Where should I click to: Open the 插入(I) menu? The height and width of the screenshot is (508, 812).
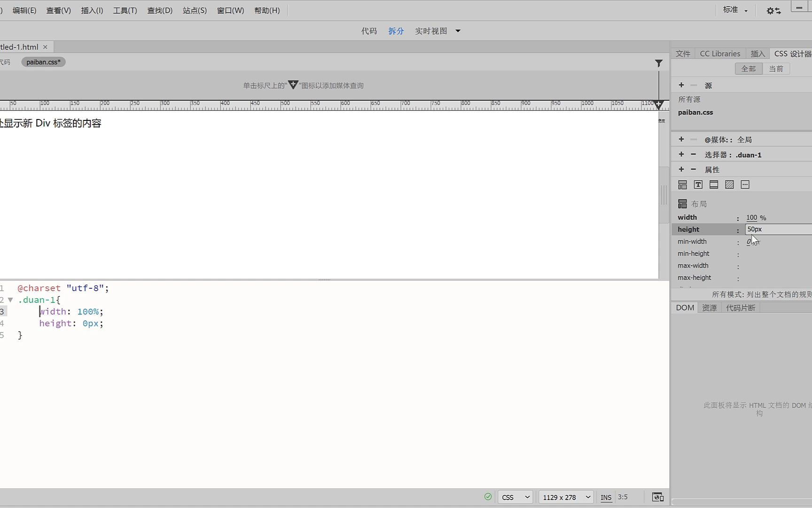tap(92, 10)
